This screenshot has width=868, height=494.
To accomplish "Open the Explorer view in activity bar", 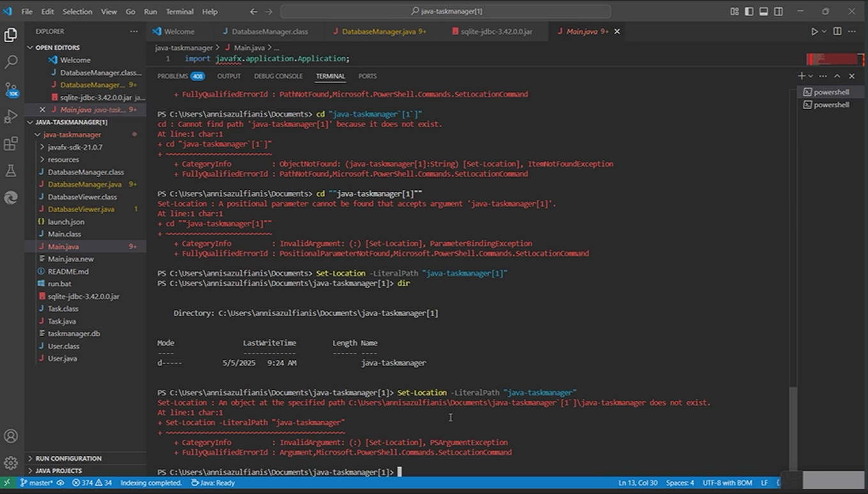I will click(11, 35).
